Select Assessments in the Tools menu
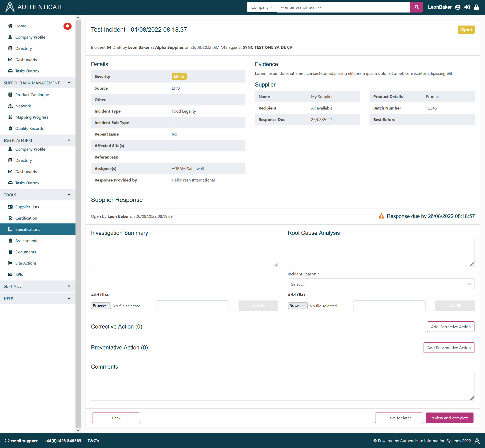The height and width of the screenshot is (448, 485). click(x=27, y=240)
